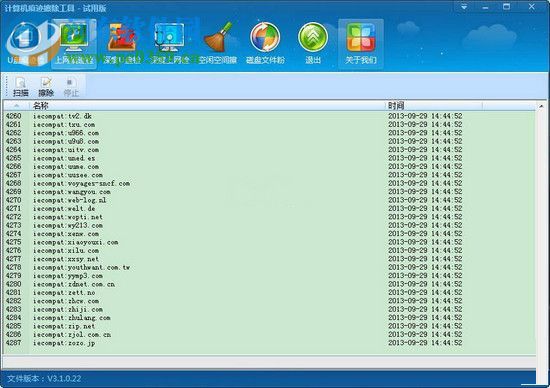Select row iecompat:wy213.com
Image resolution: width=550 pixels, height=388 pixels.
pyautogui.click(x=269, y=226)
